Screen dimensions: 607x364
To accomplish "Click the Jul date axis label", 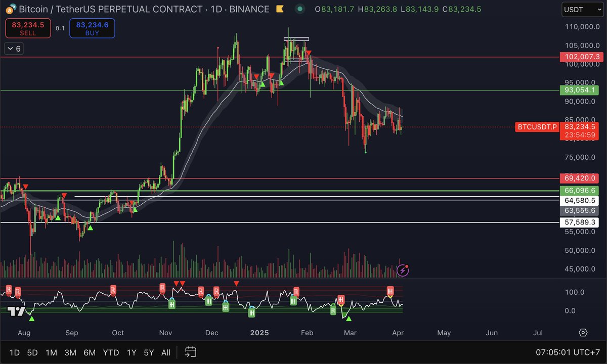I will (538, 333).
